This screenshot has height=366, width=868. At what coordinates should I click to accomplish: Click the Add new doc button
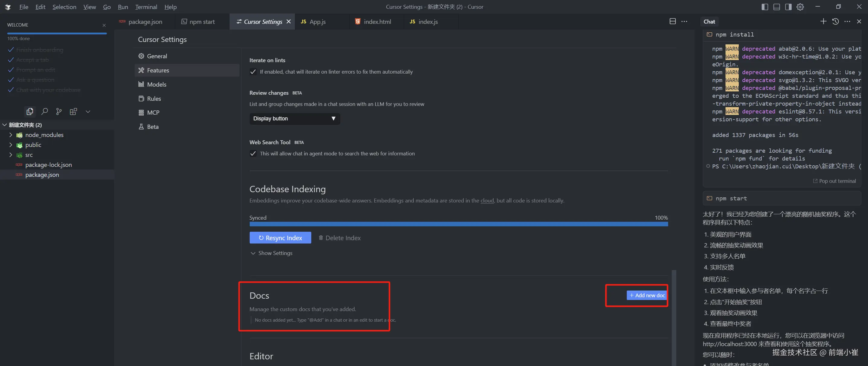(x=647, y=295)
